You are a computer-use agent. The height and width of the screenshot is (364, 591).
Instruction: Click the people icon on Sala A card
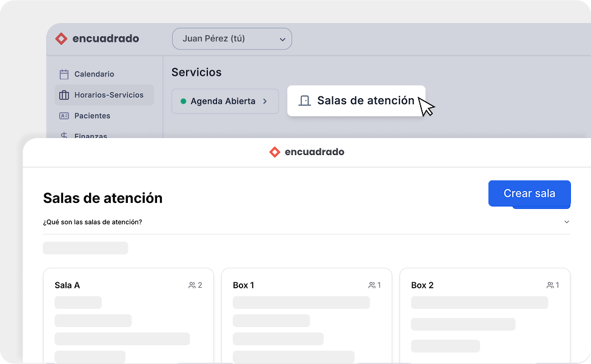tap(192, 285)
